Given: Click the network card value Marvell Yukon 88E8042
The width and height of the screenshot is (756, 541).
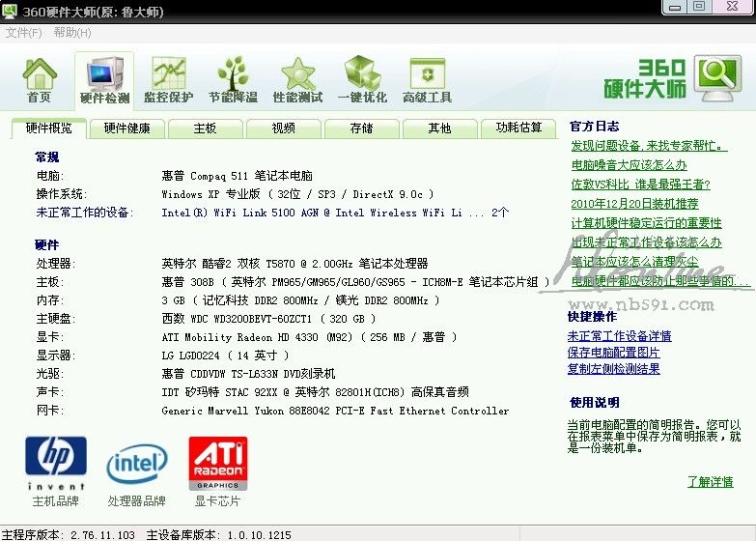Looking at the screenshot, I should tap(335, 411).
